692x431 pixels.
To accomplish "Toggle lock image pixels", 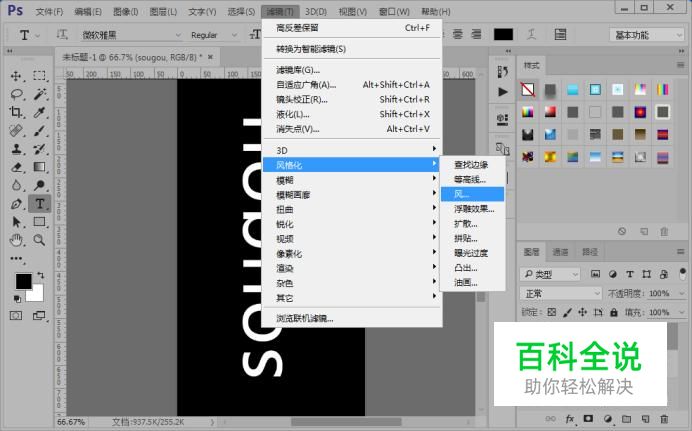I will 567,312.
